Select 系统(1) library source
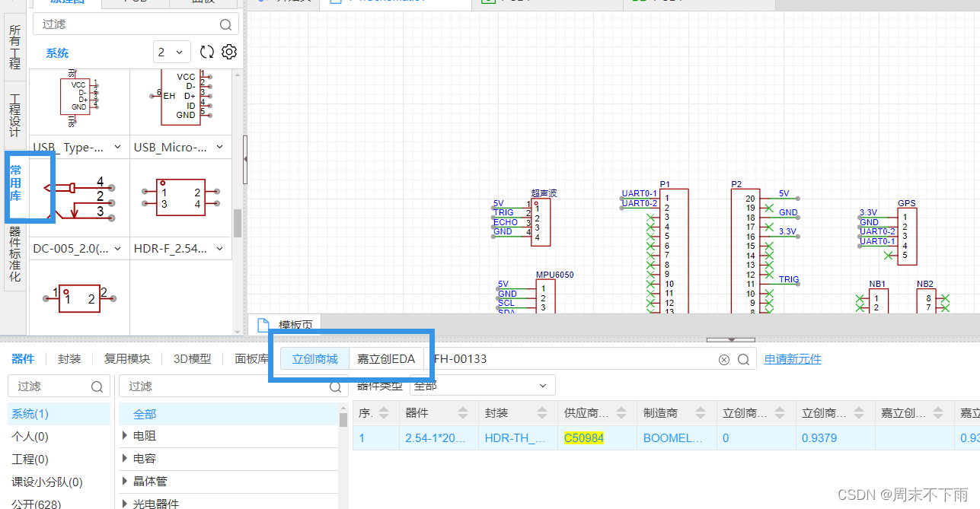Viewport: 980px width, 509px height. pyautogui.click(x=59, y=414)
